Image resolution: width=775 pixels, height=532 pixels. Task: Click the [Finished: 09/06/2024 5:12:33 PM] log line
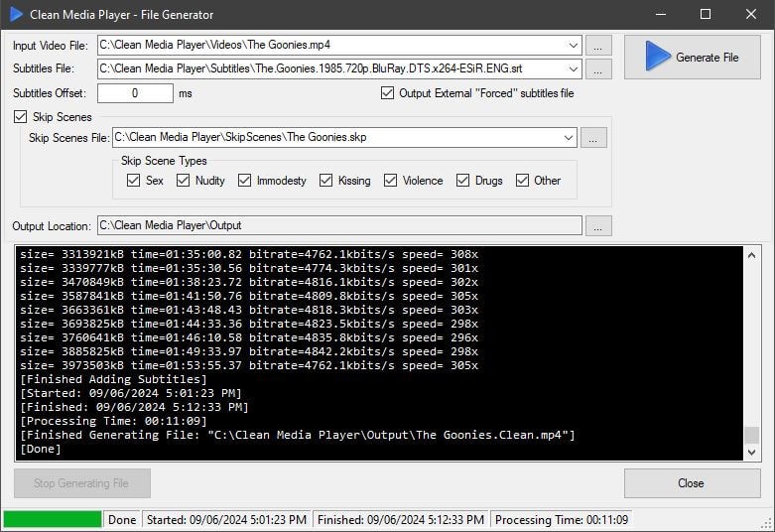134,407
